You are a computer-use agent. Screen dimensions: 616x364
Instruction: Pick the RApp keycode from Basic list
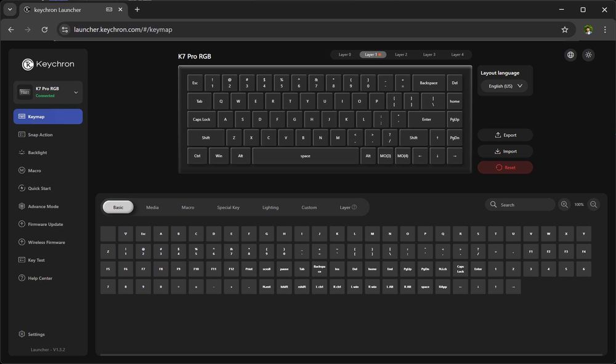[443, 286]
